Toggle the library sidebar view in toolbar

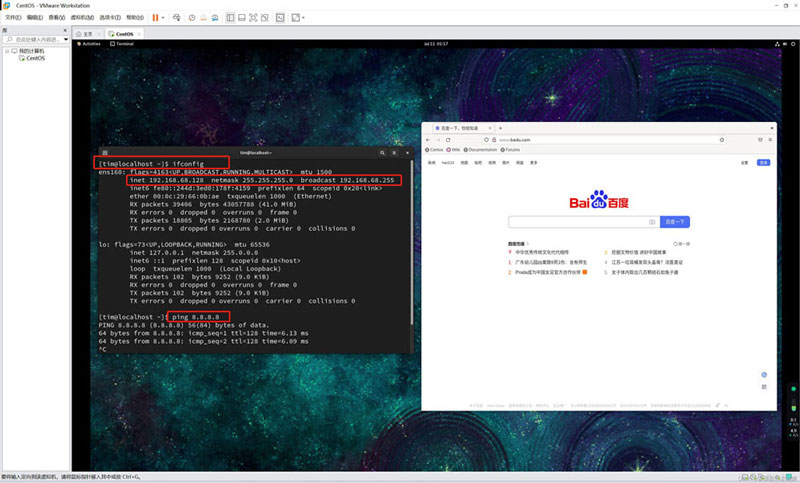point(231,18)
